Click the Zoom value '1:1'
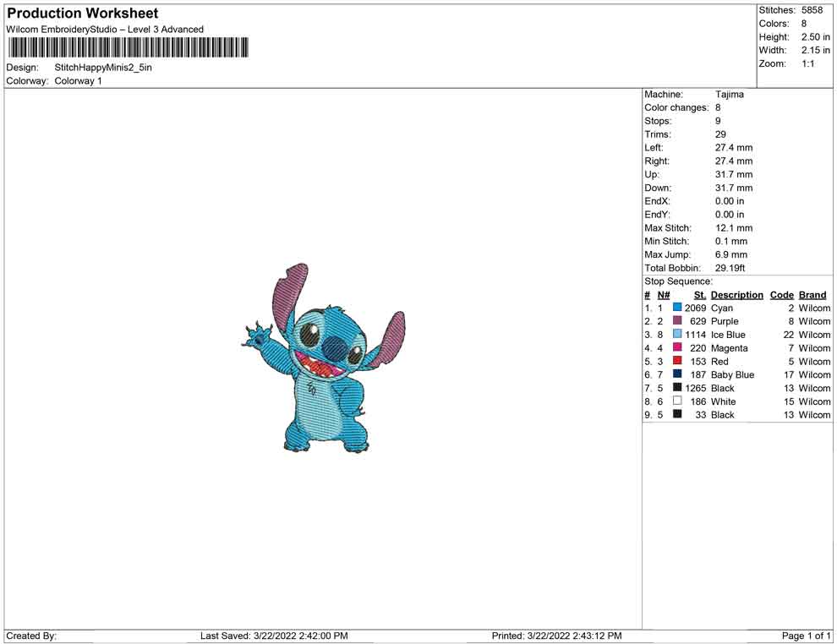 coord(808,63)
